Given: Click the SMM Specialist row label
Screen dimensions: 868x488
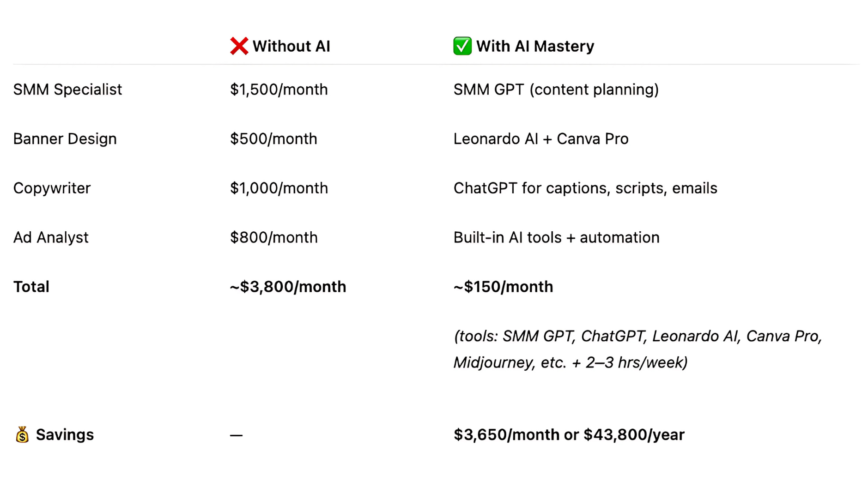Looking at the screenshot, I should [x=67, y=90].
